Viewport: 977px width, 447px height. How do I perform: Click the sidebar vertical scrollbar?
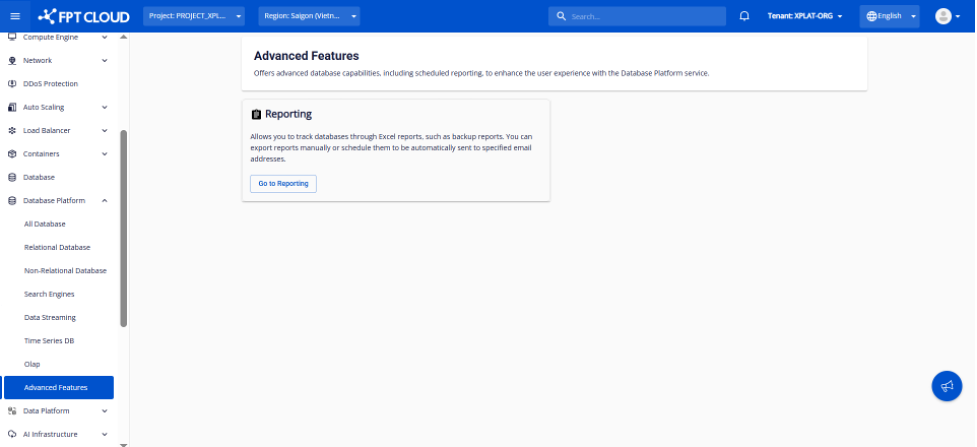[123, 228]
